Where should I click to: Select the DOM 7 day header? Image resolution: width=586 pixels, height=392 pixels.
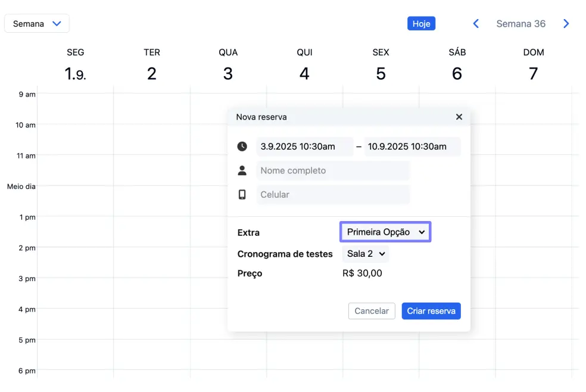[533, 66]
